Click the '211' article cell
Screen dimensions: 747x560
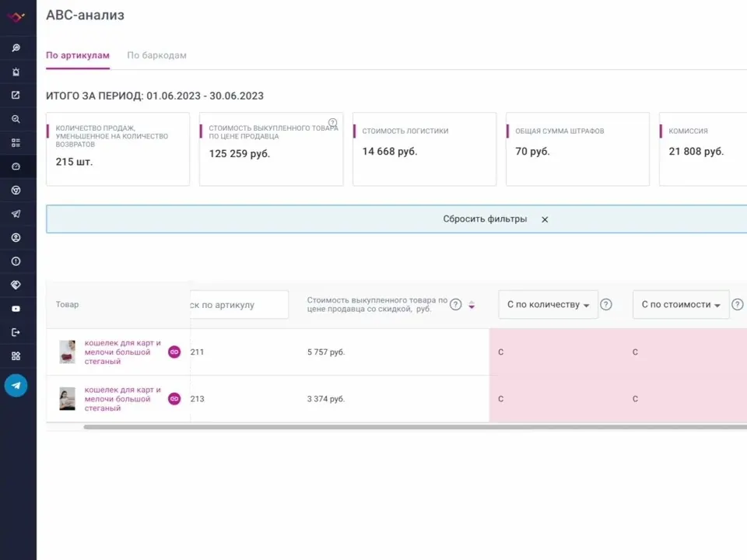coord(197,352)
